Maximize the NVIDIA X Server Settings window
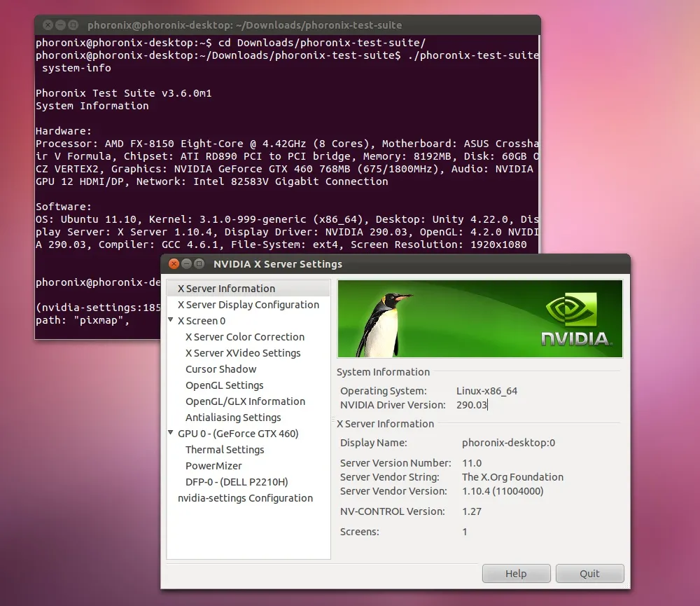The image size is (700, 606). (199, 263)
